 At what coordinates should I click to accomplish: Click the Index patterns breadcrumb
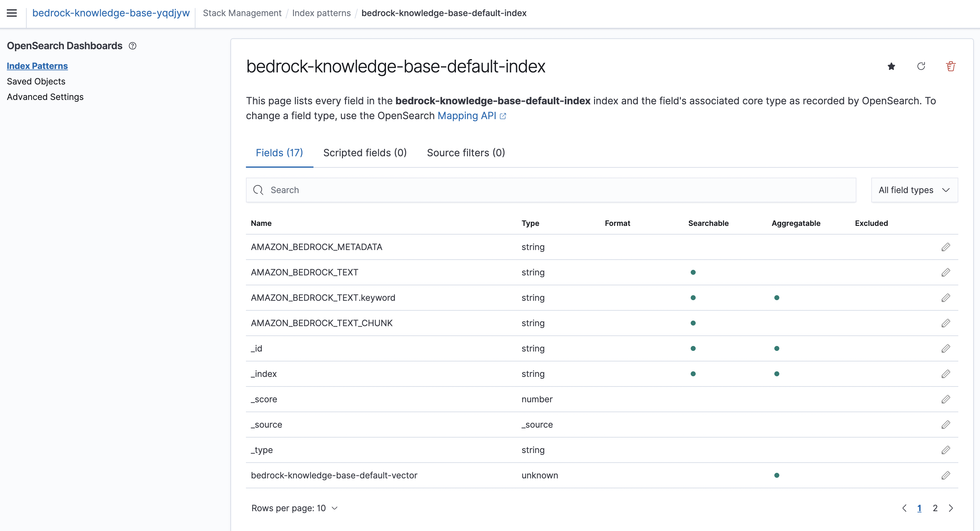coord(321,13)
